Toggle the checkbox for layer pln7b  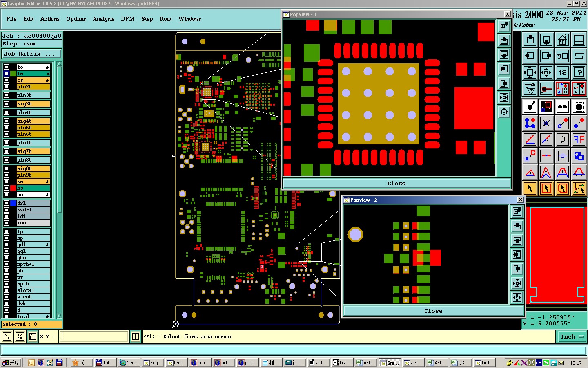coord(7,143)
